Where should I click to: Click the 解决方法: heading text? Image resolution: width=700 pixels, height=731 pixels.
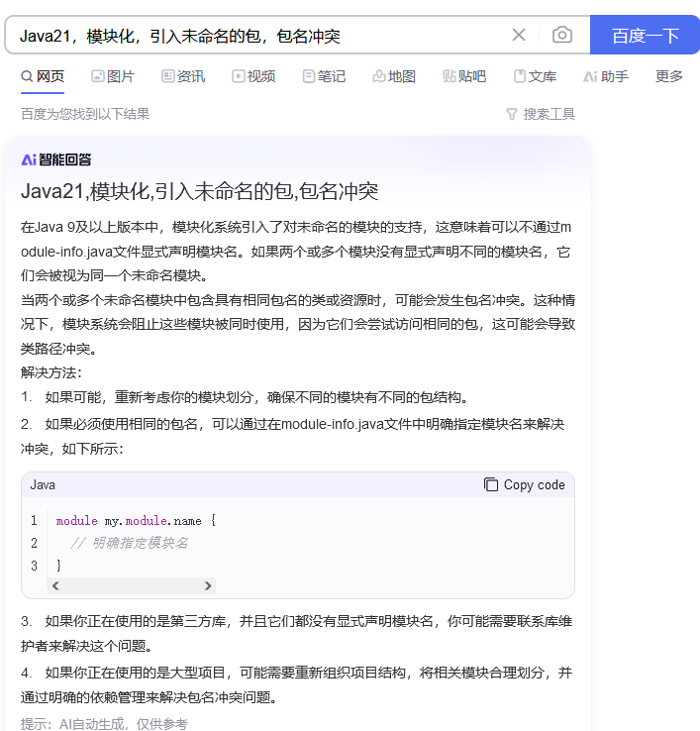pos(51,373)
